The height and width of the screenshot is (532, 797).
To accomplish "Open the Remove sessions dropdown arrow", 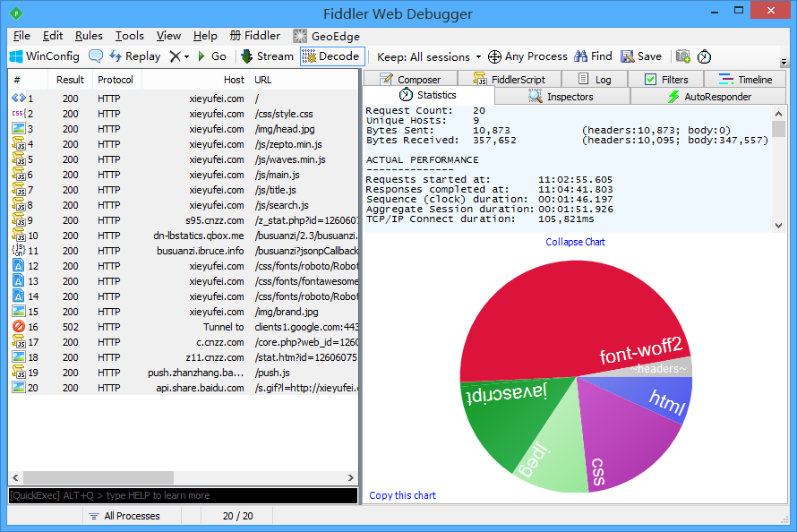I will 186,57.
